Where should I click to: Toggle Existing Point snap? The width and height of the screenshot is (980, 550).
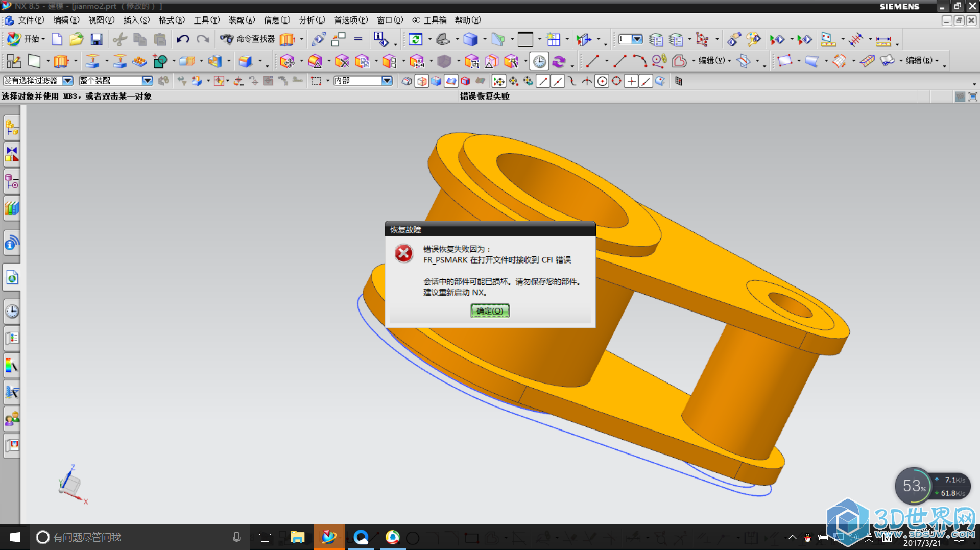tap(632, 81)
